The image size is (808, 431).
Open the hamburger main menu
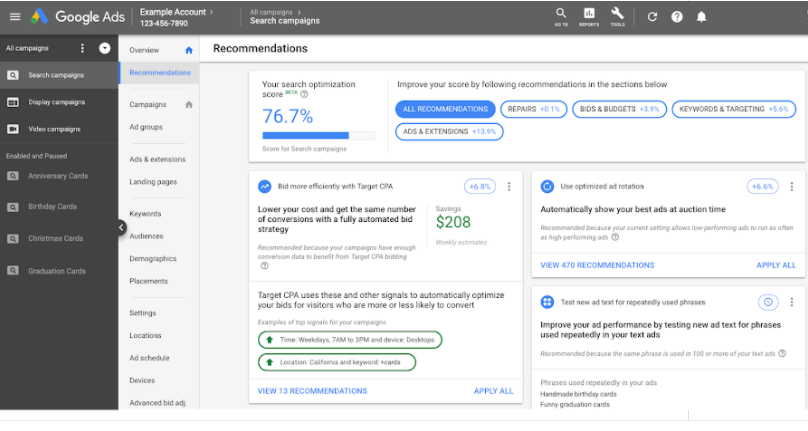(x=14, y=17)
